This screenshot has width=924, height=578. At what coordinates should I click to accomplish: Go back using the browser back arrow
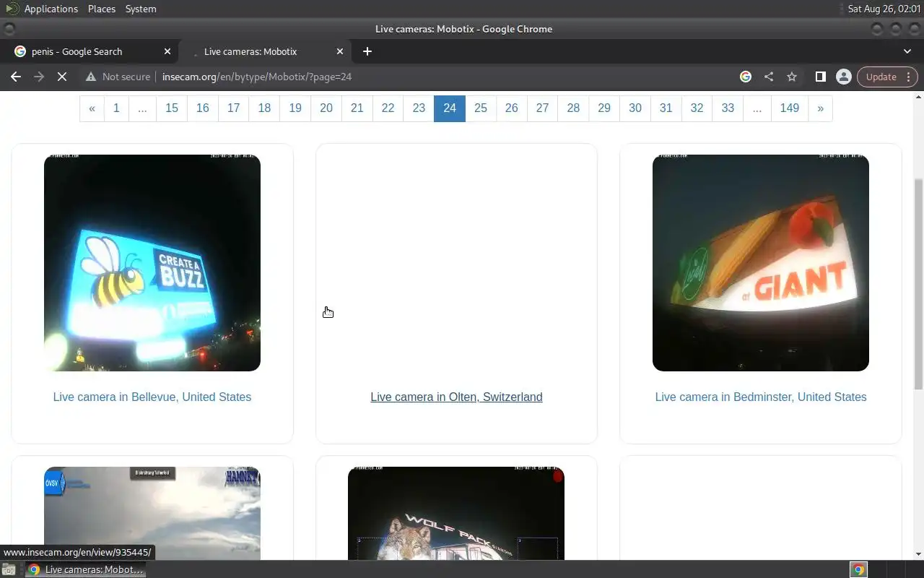click(16, 77)
